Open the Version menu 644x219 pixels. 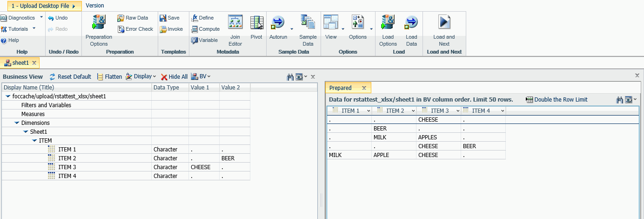click(x=95, y=6)
